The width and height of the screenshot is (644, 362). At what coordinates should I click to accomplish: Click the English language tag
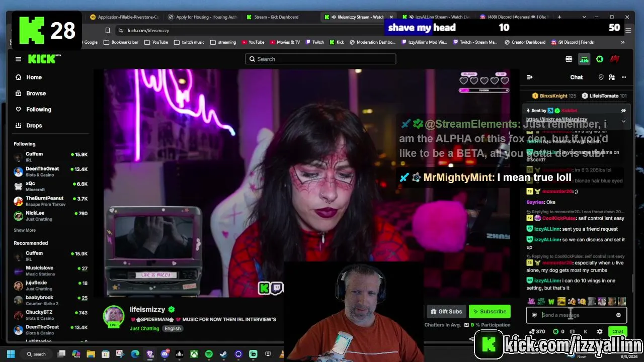pos(173,328)
